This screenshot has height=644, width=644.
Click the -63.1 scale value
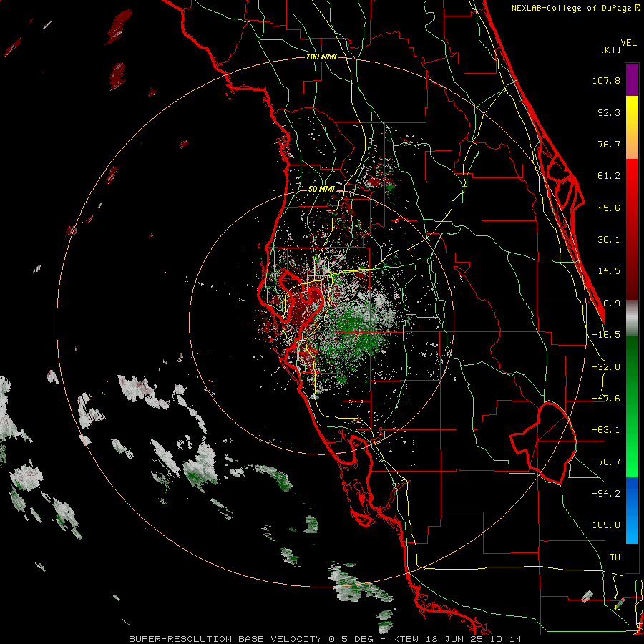606,430
